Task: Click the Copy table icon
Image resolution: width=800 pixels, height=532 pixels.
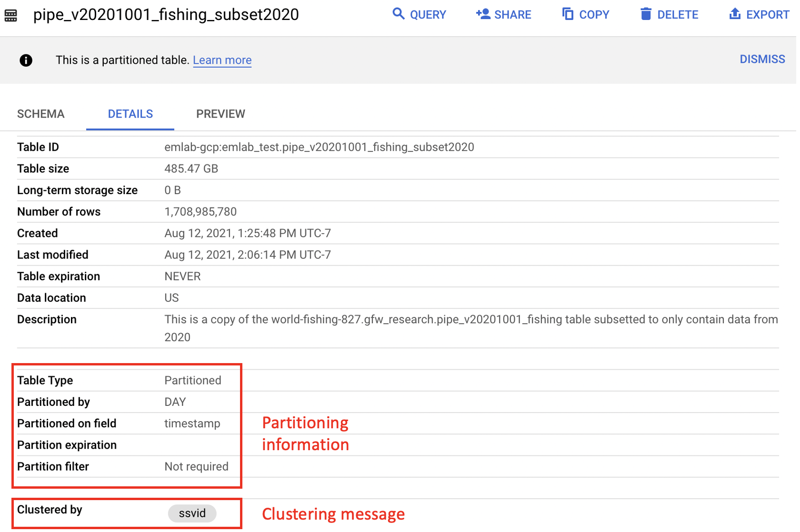Action: [568, 14]
